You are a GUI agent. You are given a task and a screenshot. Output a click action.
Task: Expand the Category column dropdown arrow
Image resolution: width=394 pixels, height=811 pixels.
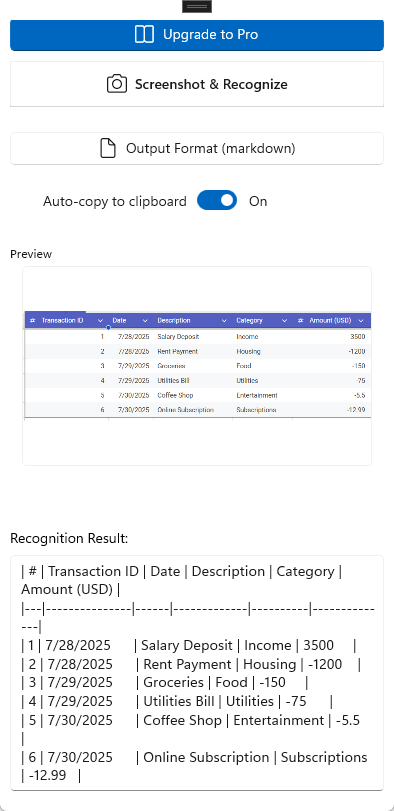pos(284,321)
